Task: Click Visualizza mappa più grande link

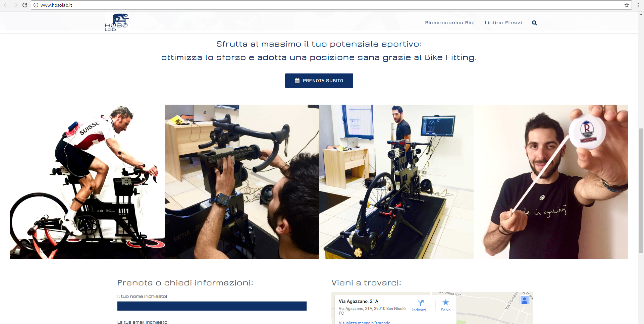Action: point(364,322)
